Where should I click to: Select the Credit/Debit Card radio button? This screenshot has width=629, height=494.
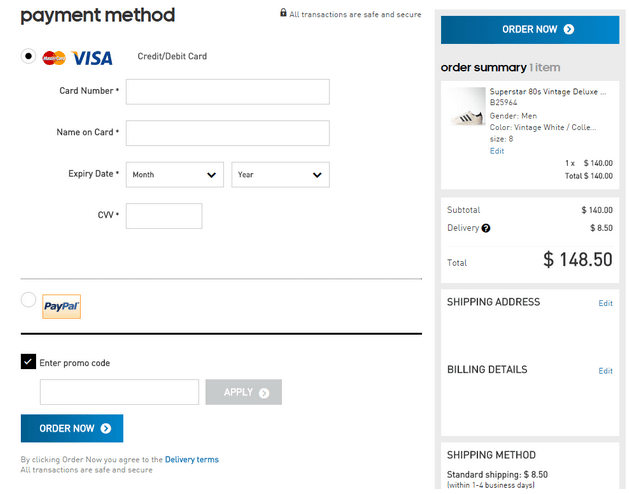point(29,56)
